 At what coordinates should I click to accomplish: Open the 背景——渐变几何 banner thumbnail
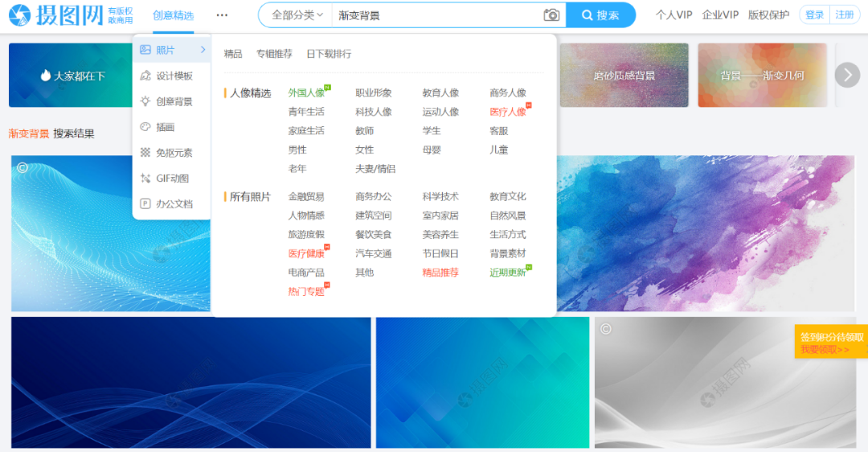(762, 75)
